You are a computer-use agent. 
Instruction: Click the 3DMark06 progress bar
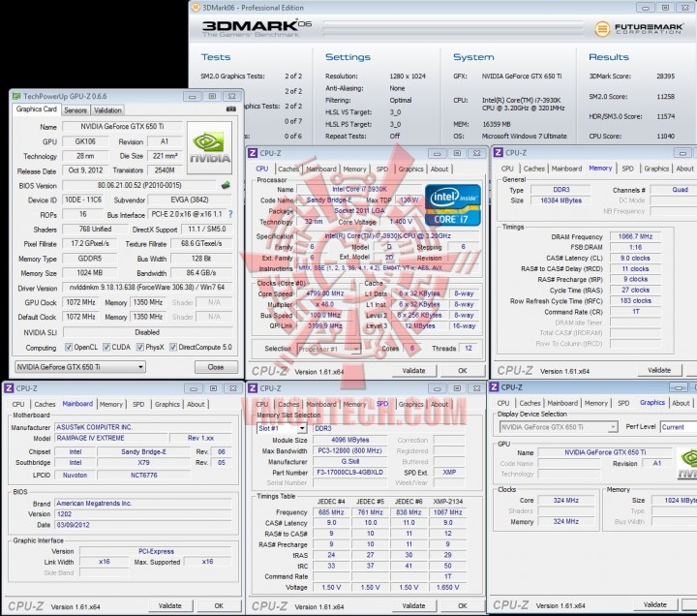(453, 28)
